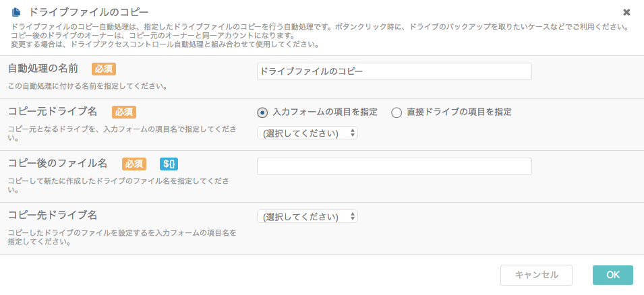Select the 入力フォームの項目を指定 radio button
The height and width of the screenshot is (295, 644).
[262, 112]
